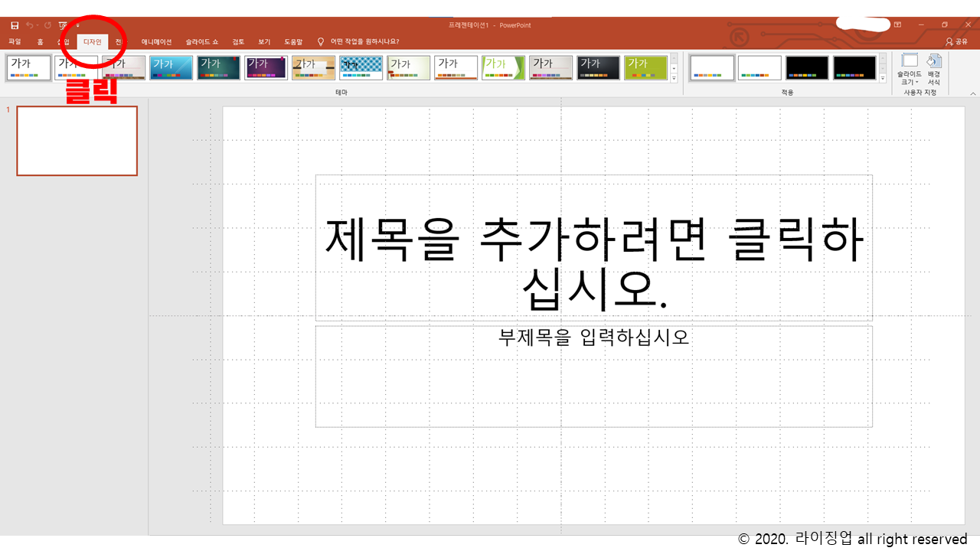Click the '어떤 작업을 원하시나요?' search field
The height and width of the screenshot is (551, 980).
[x=364, y=41]
